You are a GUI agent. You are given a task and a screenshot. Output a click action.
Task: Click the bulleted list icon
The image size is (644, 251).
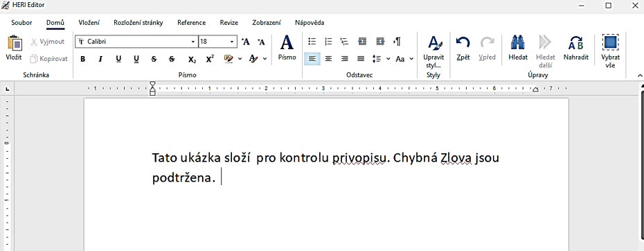tap(312, 42)
